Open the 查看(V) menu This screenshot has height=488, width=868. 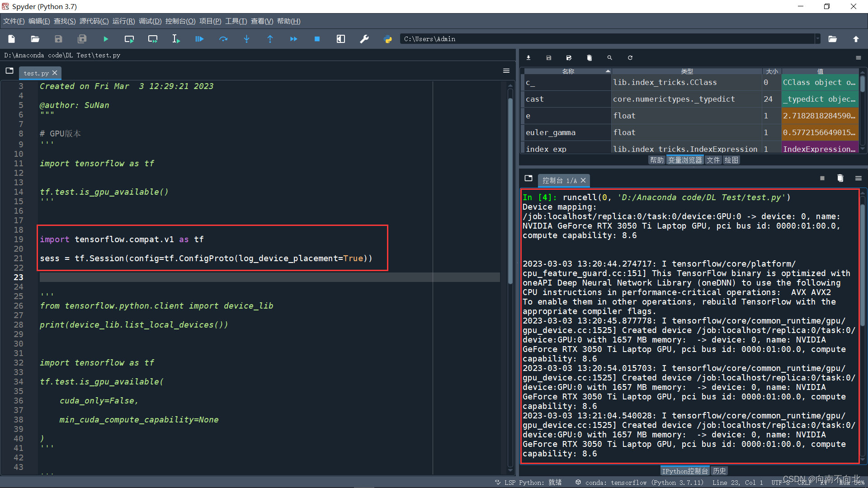tap(262, 21)
